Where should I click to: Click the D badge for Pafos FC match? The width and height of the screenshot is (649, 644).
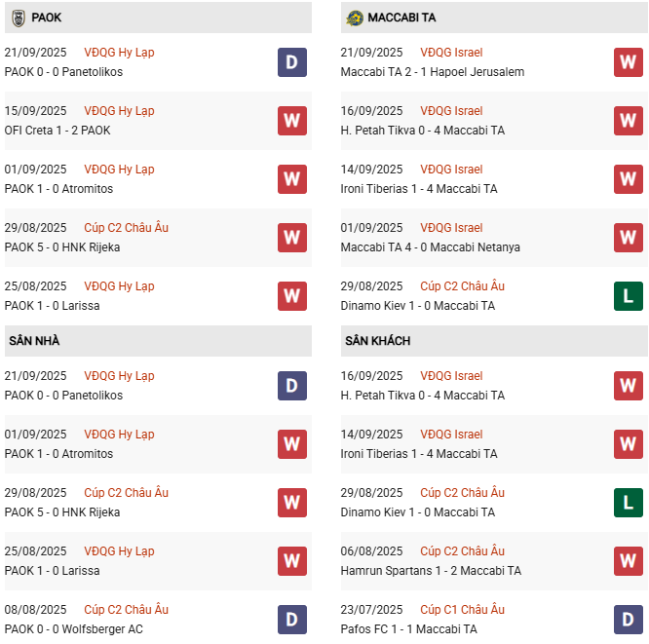pos(628,620)
